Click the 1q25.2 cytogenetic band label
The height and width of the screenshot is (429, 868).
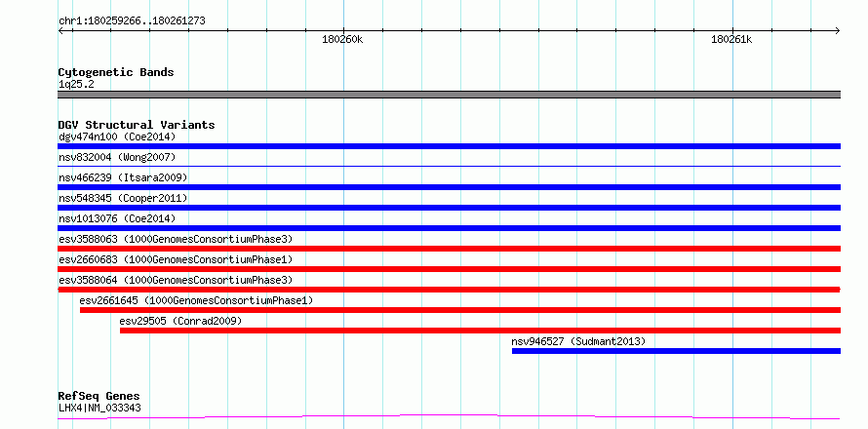pyautogui.click(x=76, y=85)
